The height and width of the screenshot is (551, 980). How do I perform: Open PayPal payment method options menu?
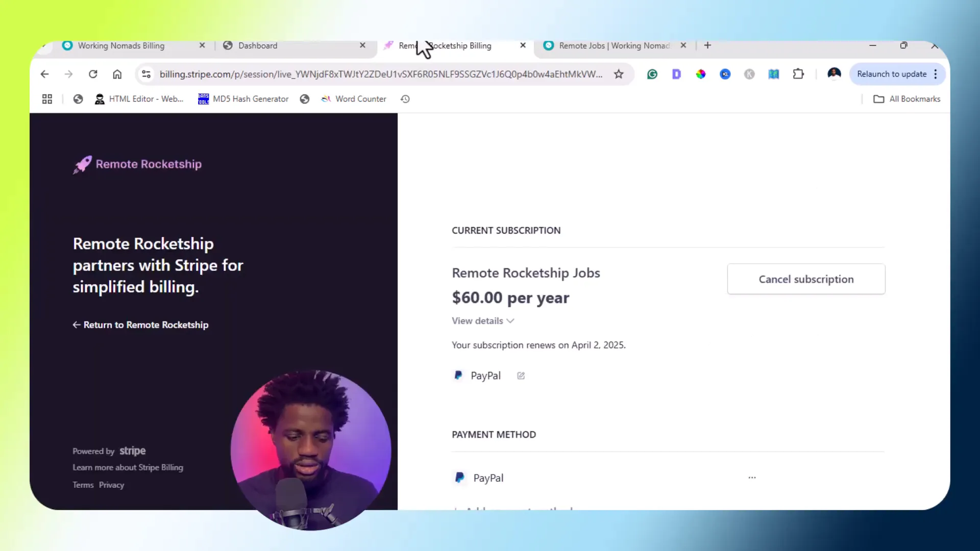(752, 478)
